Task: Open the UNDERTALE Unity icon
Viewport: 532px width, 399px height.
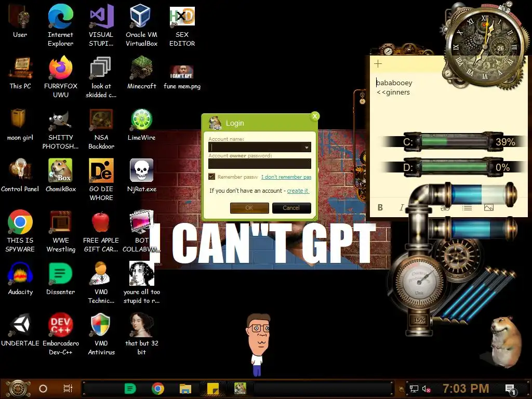Action: (20, 330)
